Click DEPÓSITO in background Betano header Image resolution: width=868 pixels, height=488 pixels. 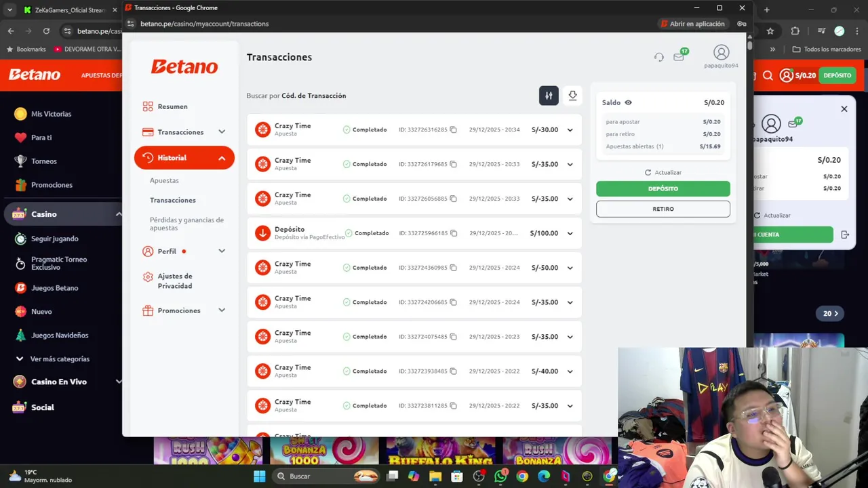pos(837,75)
